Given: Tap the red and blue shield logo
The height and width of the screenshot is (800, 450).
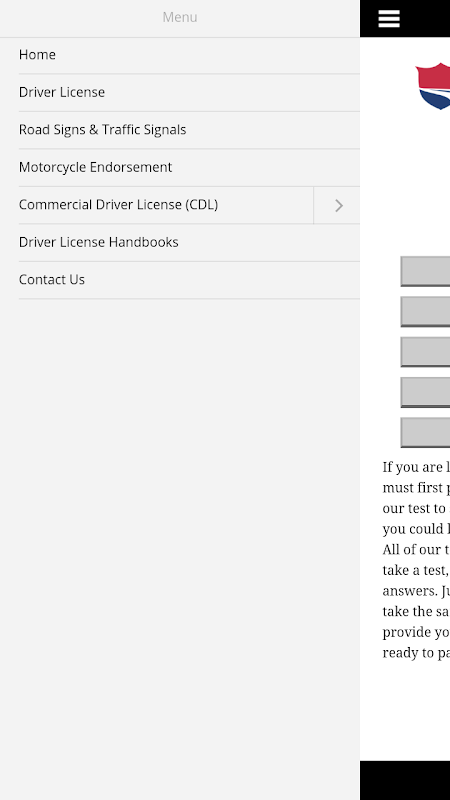Looking at the screenshot, I should click(433, 86).
